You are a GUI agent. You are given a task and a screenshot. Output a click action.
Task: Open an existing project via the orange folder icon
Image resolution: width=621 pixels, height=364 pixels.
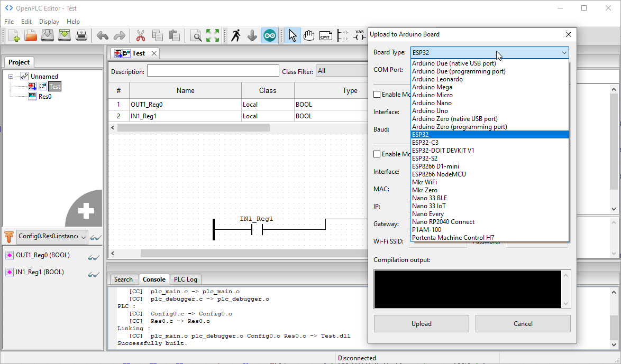click(x=31, y=36)
